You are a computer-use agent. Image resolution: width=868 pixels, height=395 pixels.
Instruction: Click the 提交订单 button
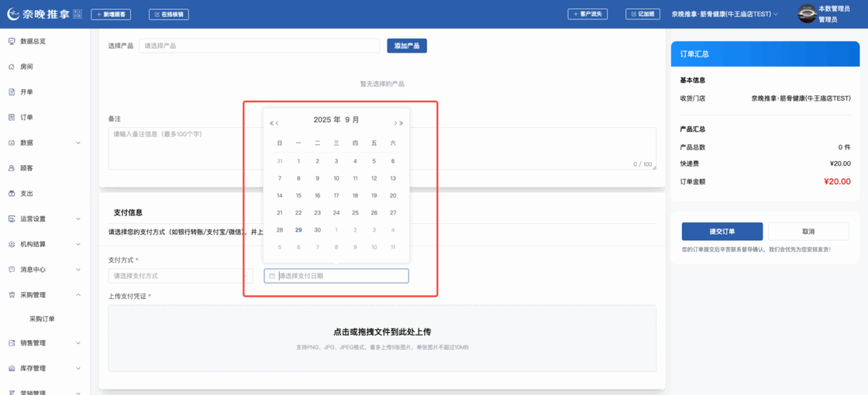tap(722, 232)
